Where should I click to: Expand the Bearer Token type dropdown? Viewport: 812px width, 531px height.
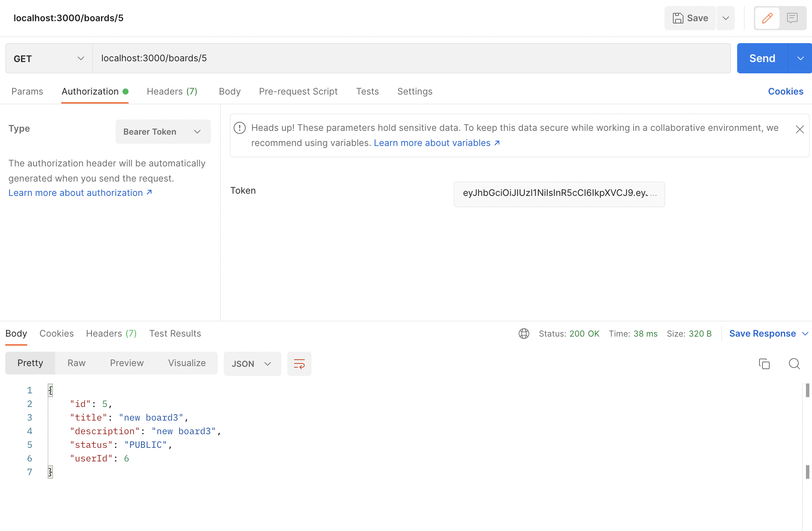pyautogui.click(x=163, y=132)
